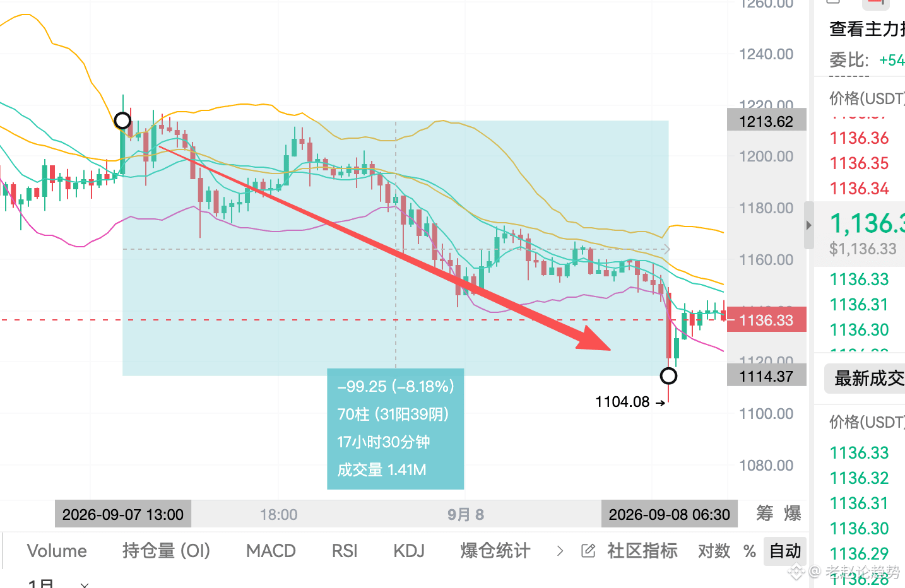
Task: Select the measurement end circle handle
Action: point(668,376)
